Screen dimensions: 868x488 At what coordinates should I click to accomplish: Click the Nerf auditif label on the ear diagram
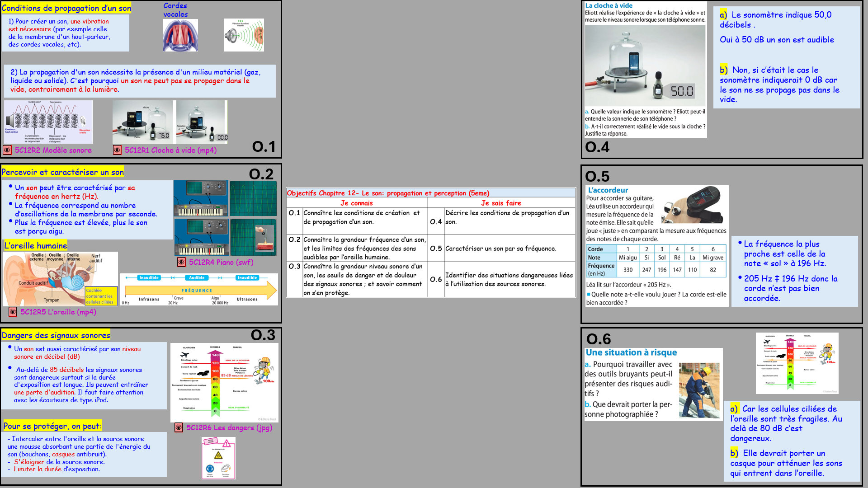click(x=96, y=258)
